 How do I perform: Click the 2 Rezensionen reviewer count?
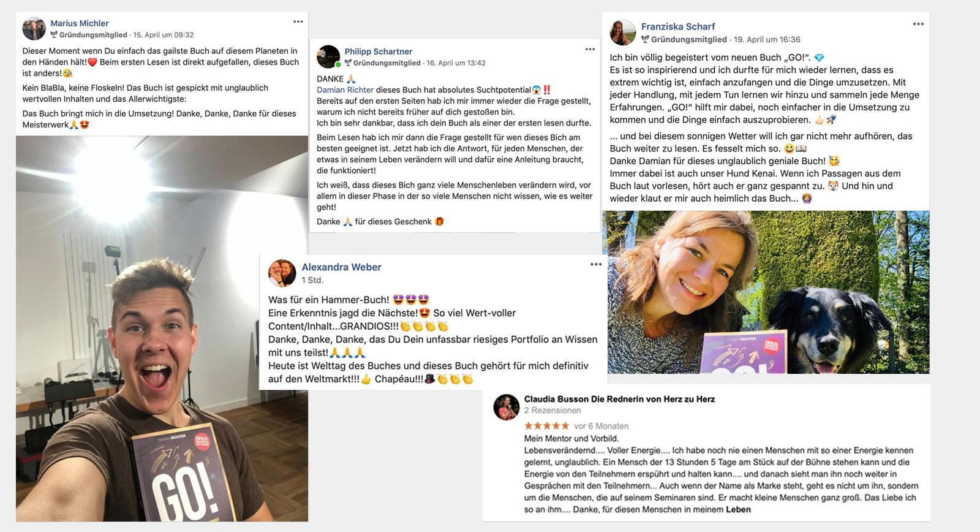(552, 410)
